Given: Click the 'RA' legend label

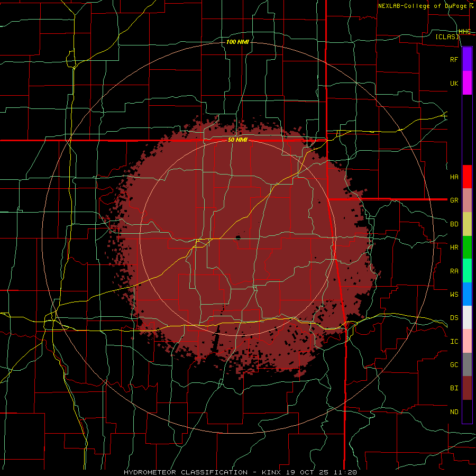Looking at the screenshot, I should (x=454, y=271).
